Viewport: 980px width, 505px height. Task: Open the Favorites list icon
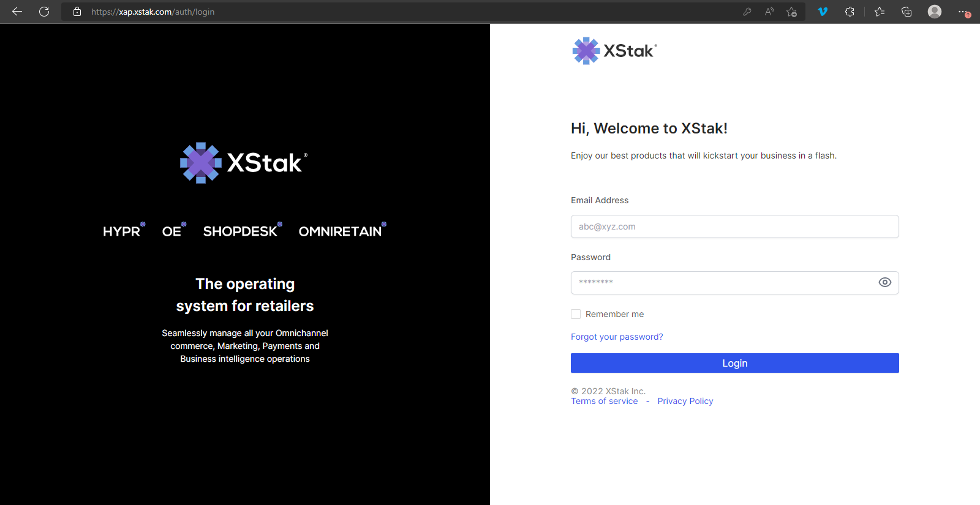pyautogui.click(x=880, y=12)
